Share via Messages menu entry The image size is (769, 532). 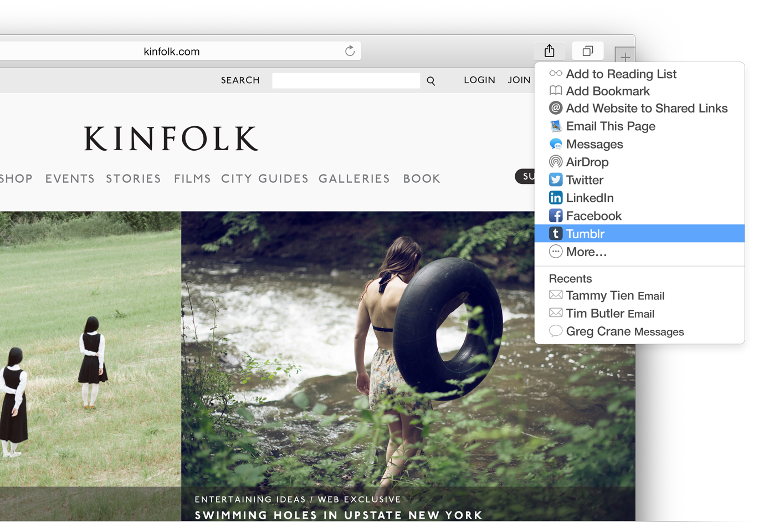[x=639, y=144]
